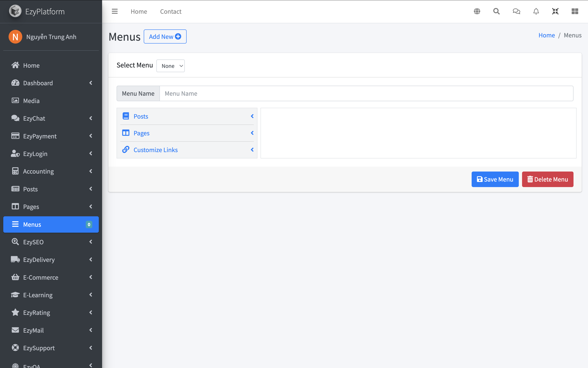Open E-Learning in the sidebar
Viewport: 588px width, 368px height.
pos(51,295)
